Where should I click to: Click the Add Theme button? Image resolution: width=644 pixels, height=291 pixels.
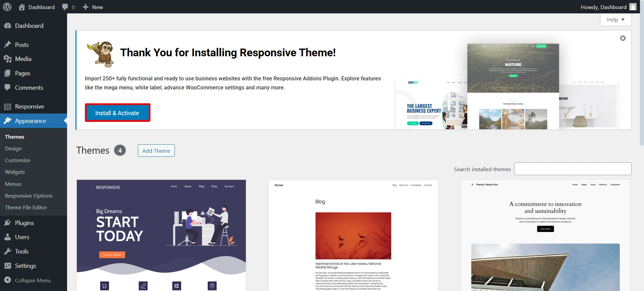(156, 151)
